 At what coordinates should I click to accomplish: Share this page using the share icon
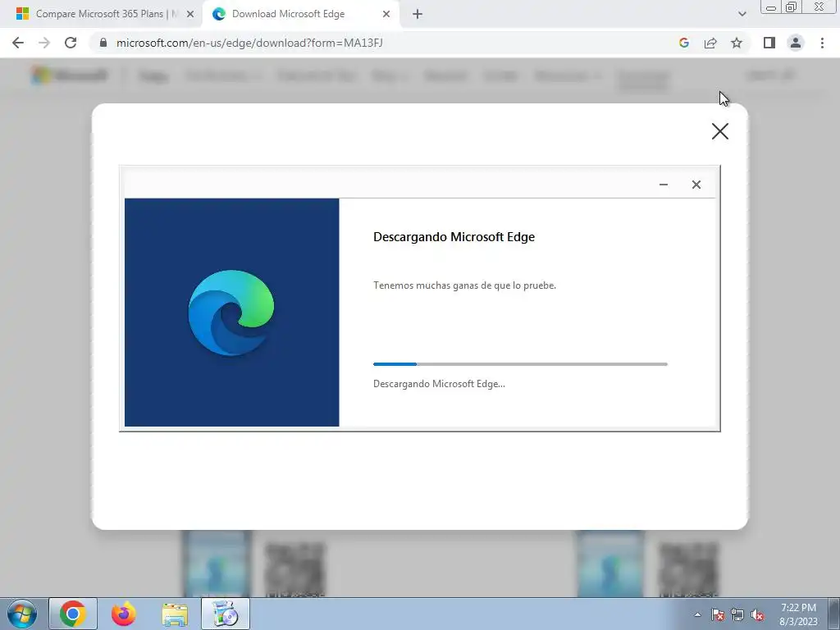coord(710,43)
